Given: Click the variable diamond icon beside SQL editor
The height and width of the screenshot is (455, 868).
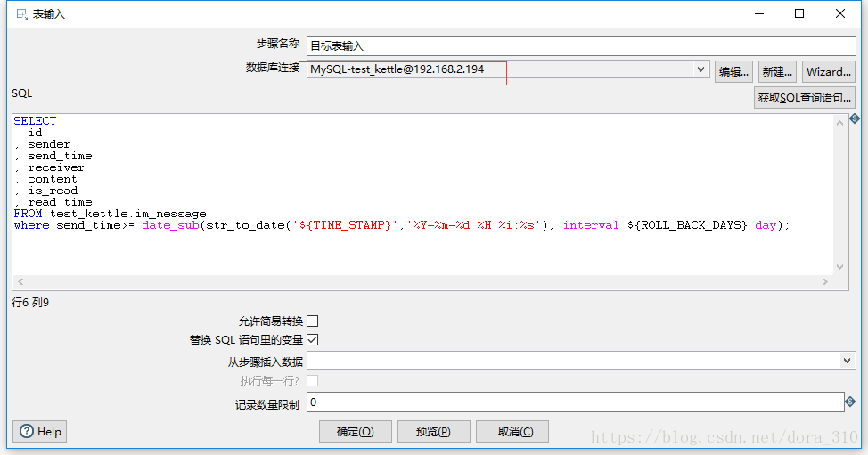Looking at the screenshot, I should [x=855, y=118].
